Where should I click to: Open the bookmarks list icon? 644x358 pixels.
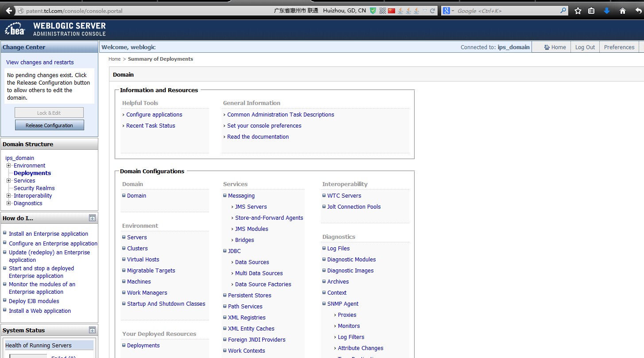[591, 11]
